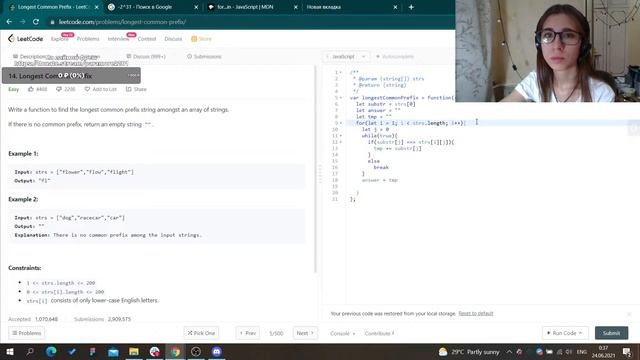Open the Problems nav item
Screen dimensions: 640x360
[x=88, y=39]
